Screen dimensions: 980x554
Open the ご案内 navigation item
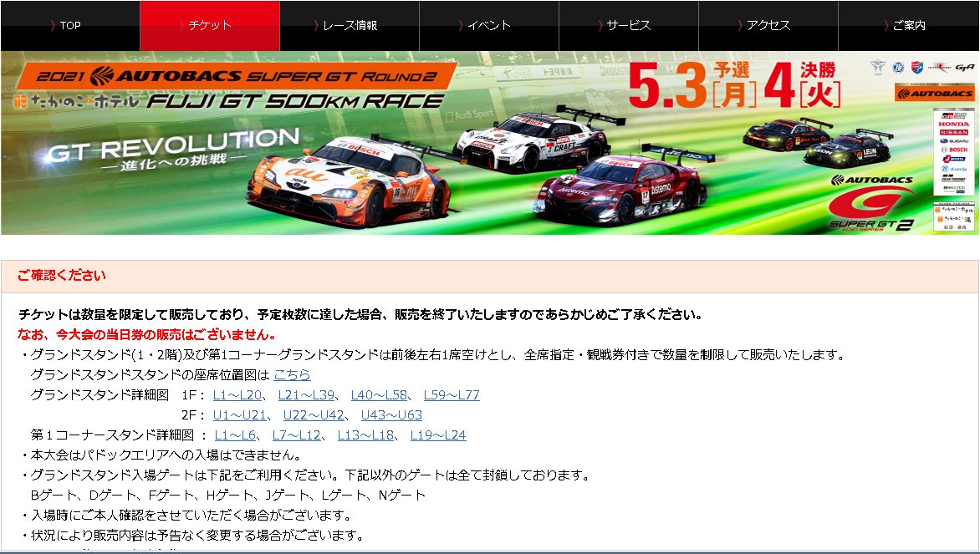[908, 26]
